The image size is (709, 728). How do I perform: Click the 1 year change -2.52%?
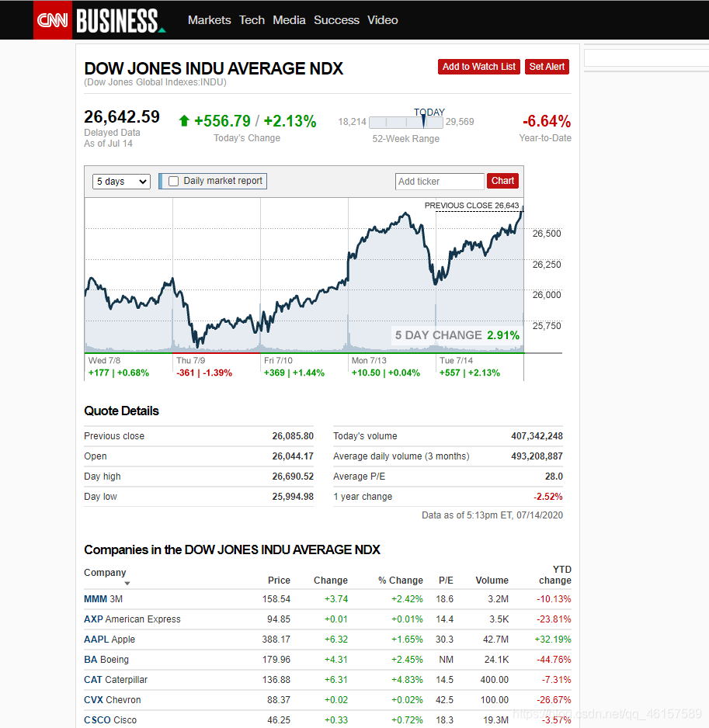547,496
